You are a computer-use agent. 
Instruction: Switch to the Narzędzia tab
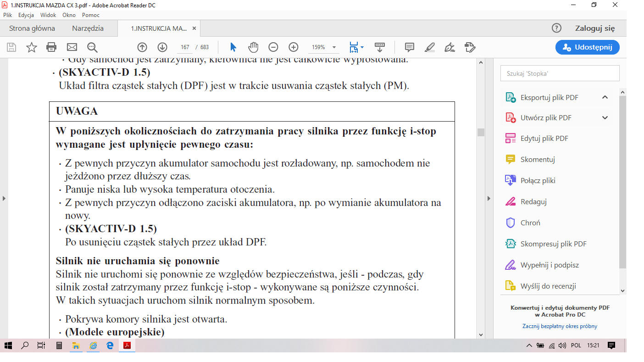coord(88,28)
